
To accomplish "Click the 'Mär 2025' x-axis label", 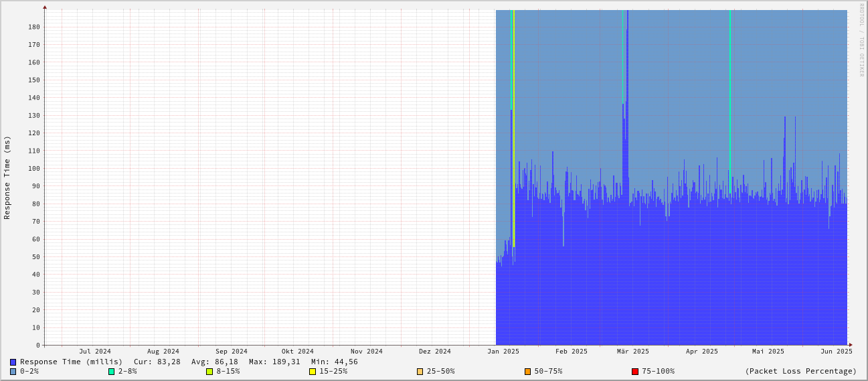I will pos(633,352).
